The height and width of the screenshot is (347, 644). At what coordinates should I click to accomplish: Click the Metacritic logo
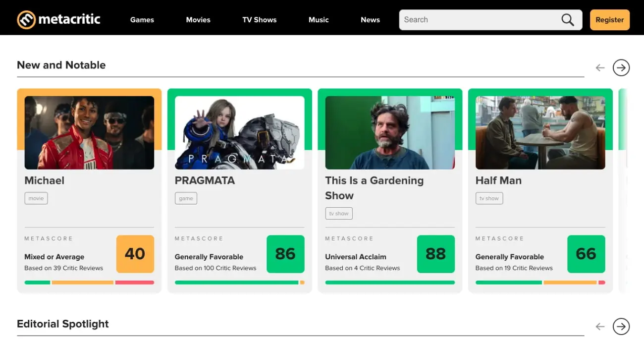click(x=58, y=19)
